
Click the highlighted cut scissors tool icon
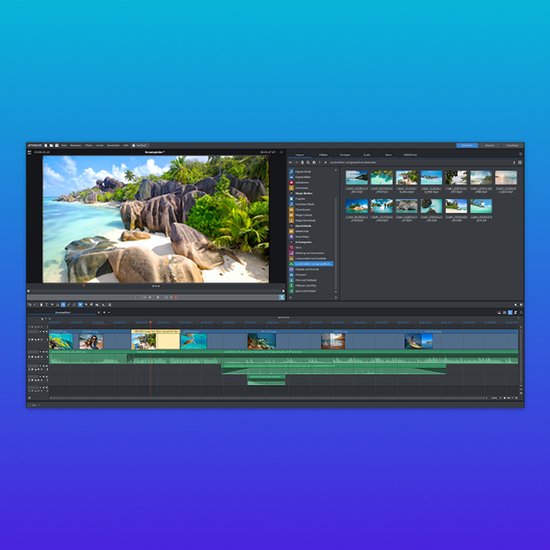80,305
